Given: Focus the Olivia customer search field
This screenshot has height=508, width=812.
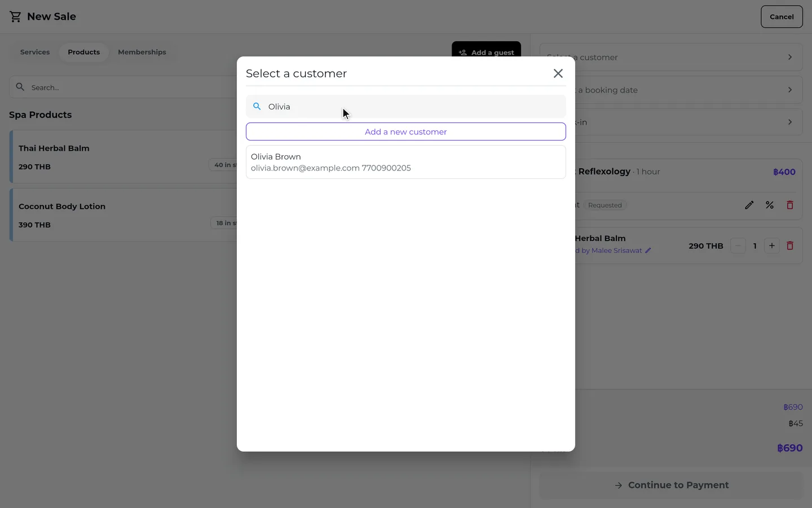Looking at the screenshot, I should [406, 106].
